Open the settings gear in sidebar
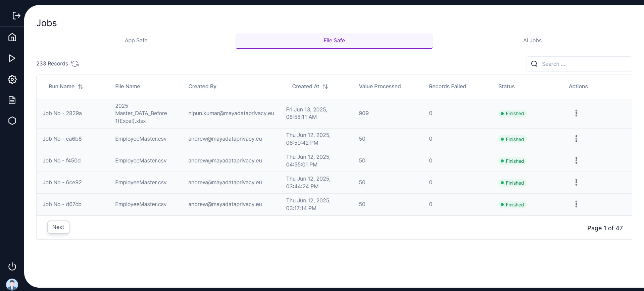 (12, 80)
